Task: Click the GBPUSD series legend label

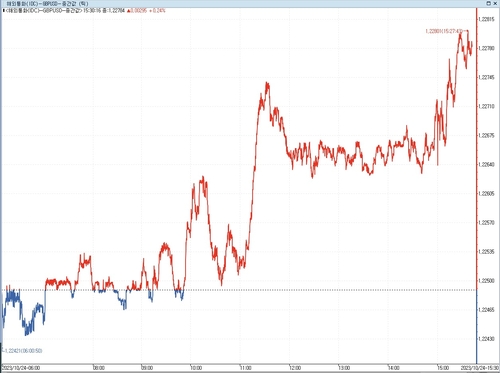Action: pos(44,11)
